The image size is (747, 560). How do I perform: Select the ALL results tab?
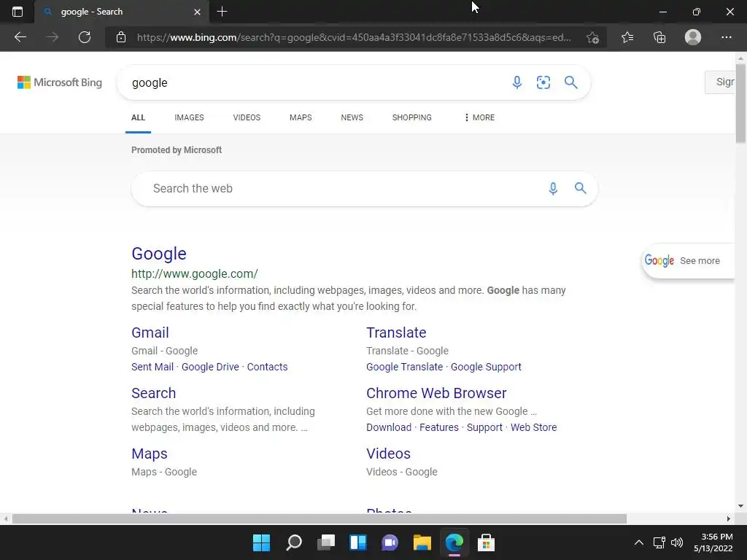click(138, 117)
